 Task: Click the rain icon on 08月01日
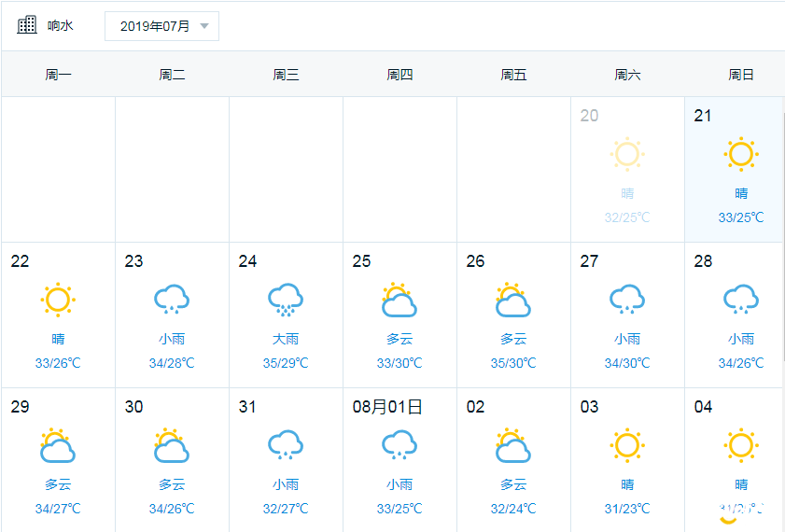[400, 445]
